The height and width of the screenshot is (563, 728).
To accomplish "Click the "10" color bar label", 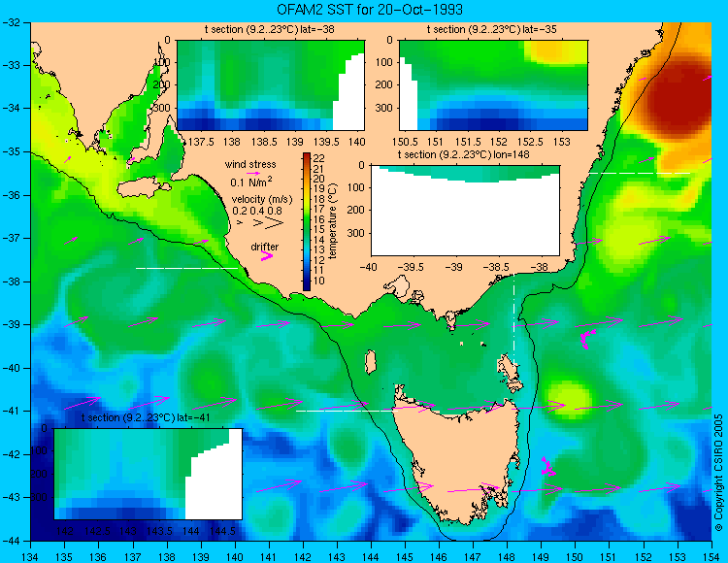I will pyautogui.click(x=319, y=281).
